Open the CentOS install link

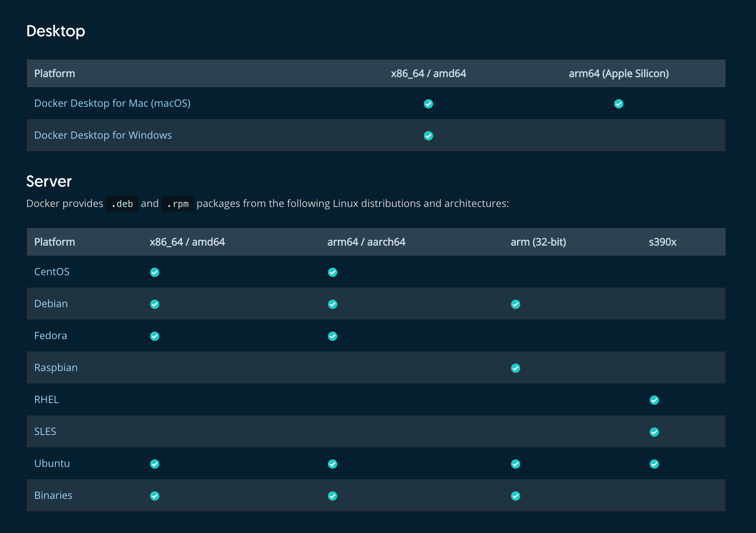pyautogui.click(x=52, y=272)
